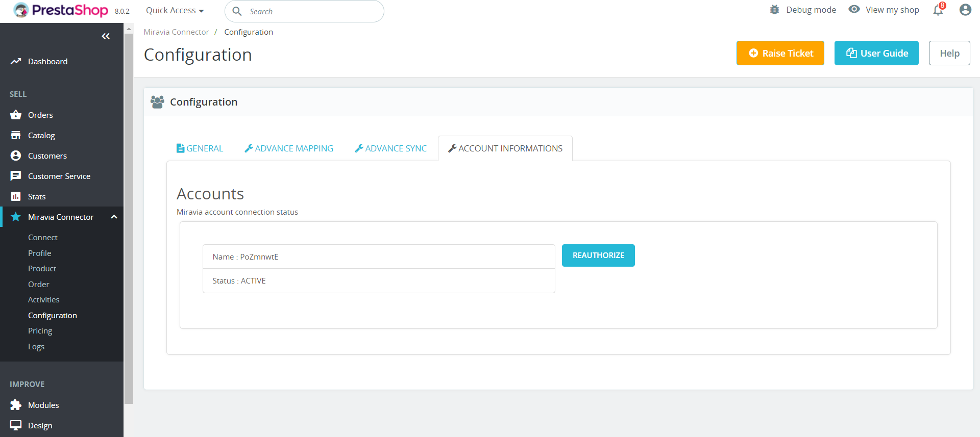Click the Catalog store icon

(16, 135)
